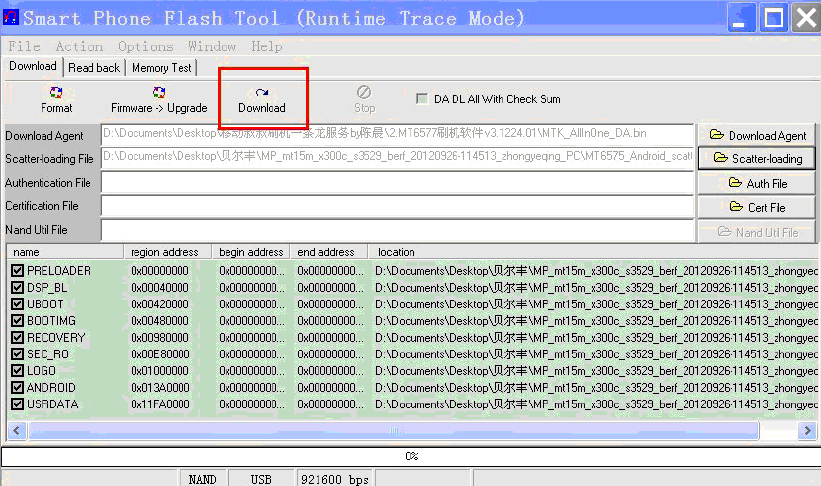
Task: Uncheck the UBOOT partition checkbox
Action: pos(17,304)
